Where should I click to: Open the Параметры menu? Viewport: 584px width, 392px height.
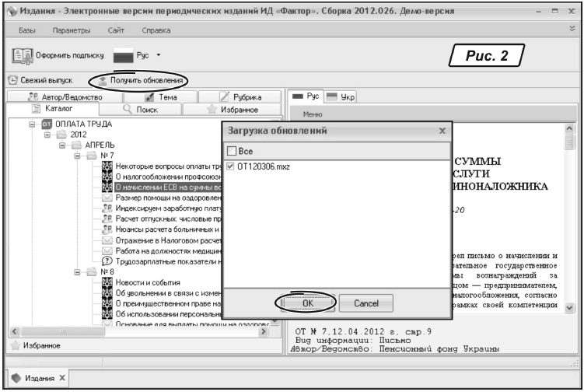[x=72, y=30]
